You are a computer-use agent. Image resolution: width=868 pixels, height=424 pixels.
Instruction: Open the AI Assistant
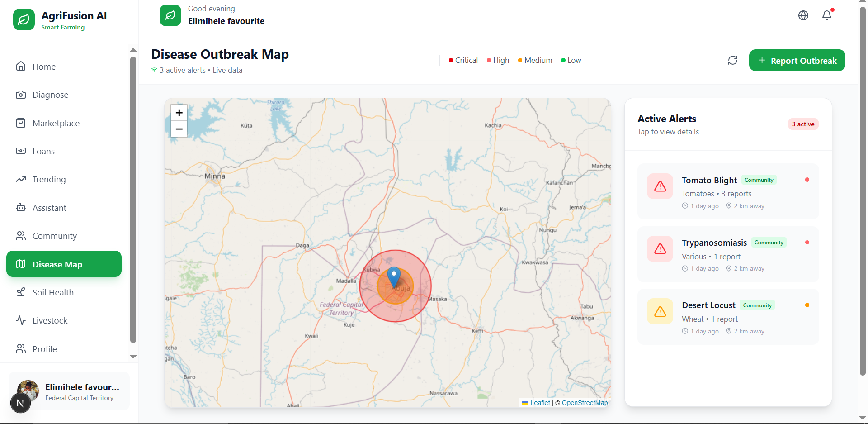[50, 208]
